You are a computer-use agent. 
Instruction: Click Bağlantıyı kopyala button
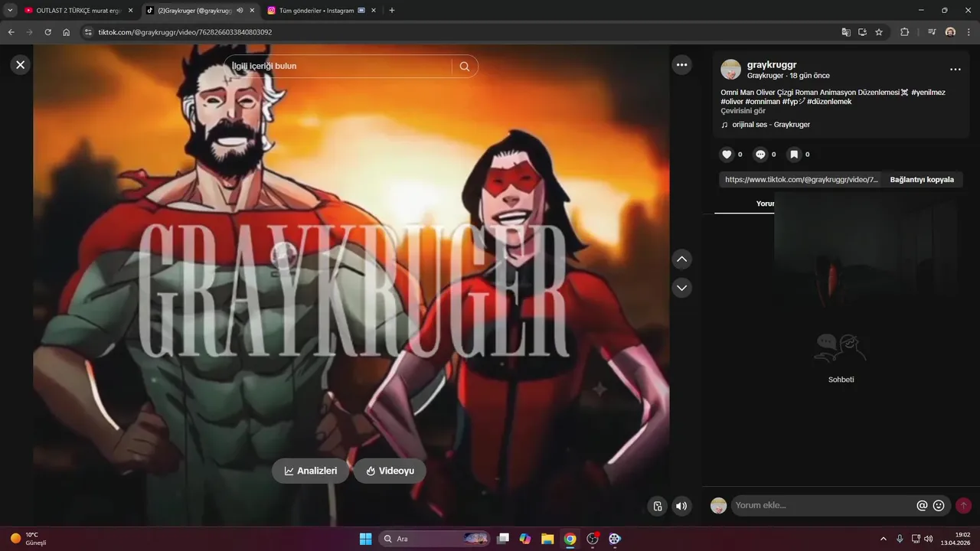922,180
